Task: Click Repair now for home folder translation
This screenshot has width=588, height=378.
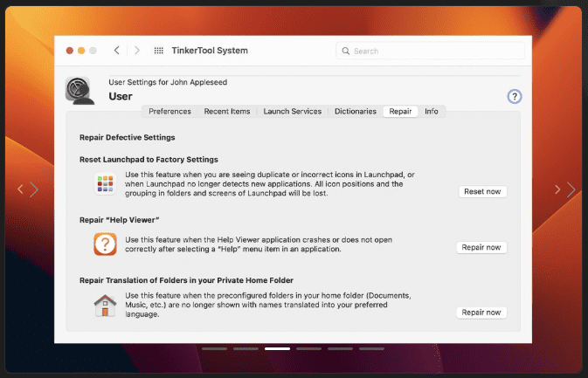Action: tap(481, 313)
